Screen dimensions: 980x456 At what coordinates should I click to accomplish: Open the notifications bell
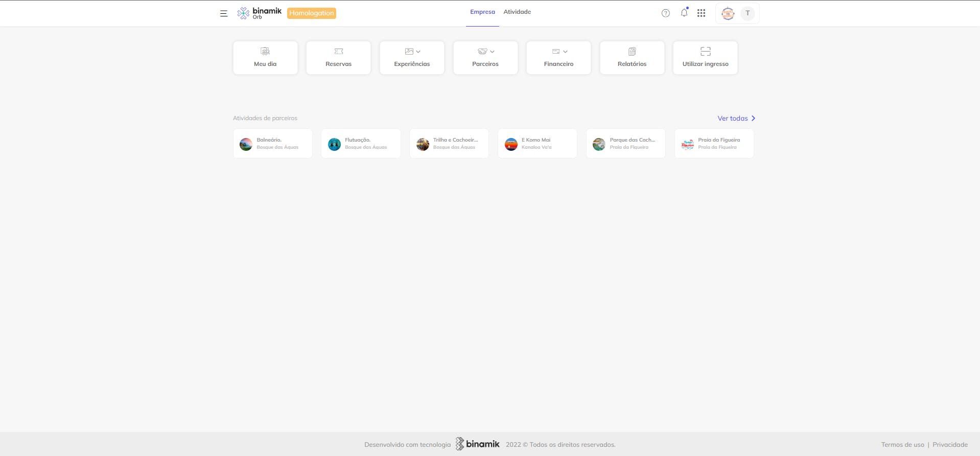coord(684,13)
